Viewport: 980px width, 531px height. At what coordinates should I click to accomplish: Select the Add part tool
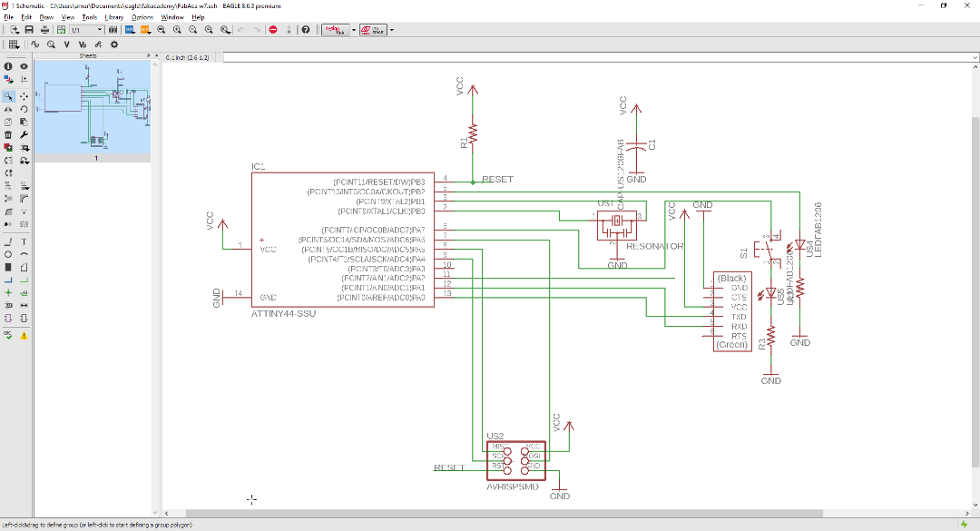(8, 148)
